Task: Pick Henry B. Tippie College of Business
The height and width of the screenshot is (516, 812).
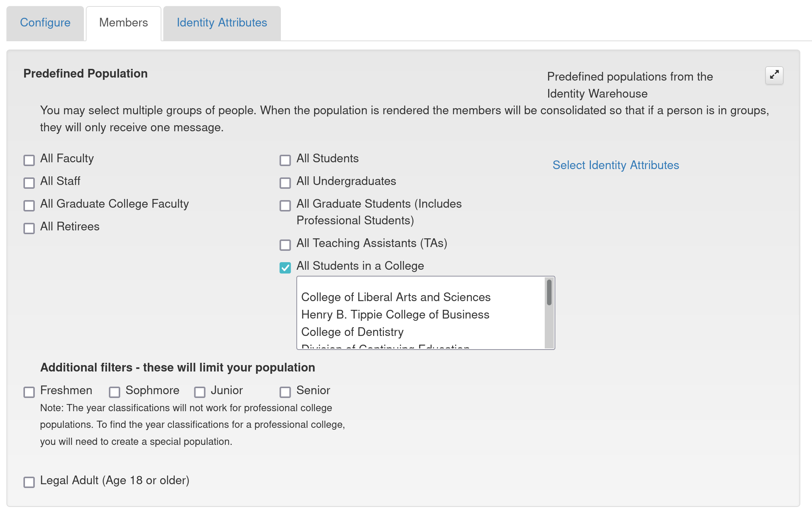Action: pyautogui.click(x=395, y=314)
